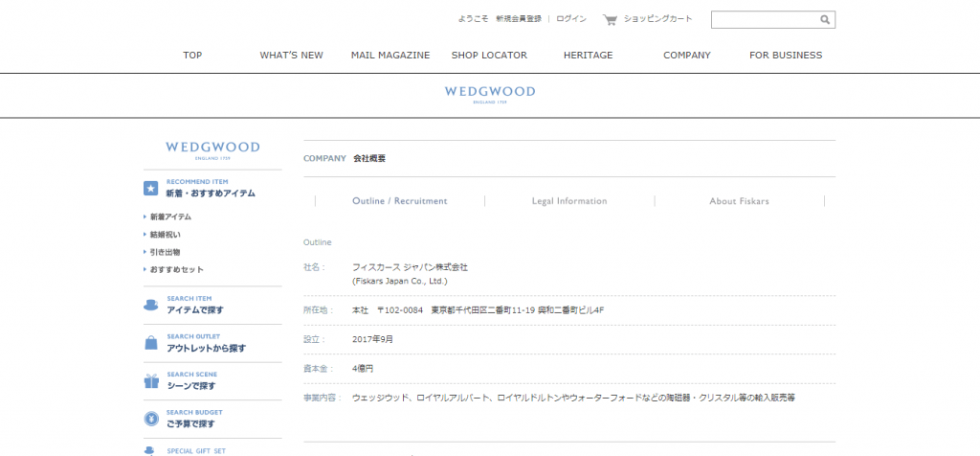Open 新着・おすすめアイテム sidebar heading

tap(211, 194)
